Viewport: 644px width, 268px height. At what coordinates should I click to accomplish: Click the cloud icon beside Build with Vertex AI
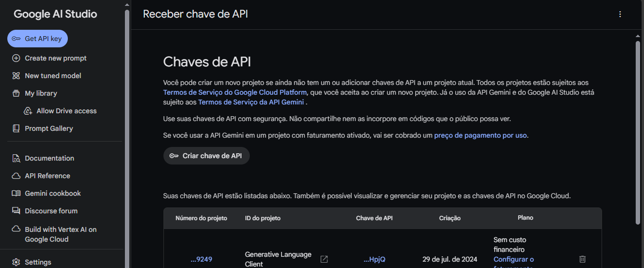(x=16, y=229)
